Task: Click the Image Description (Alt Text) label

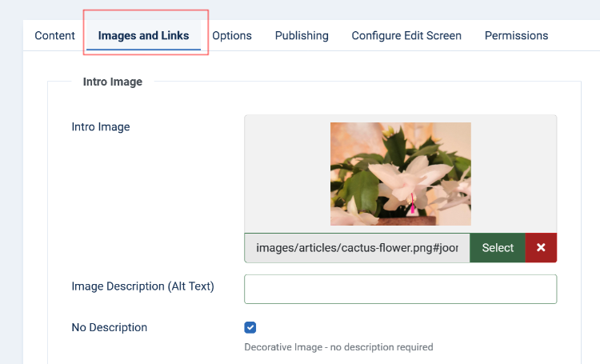Action: click(x=142, y=286)
